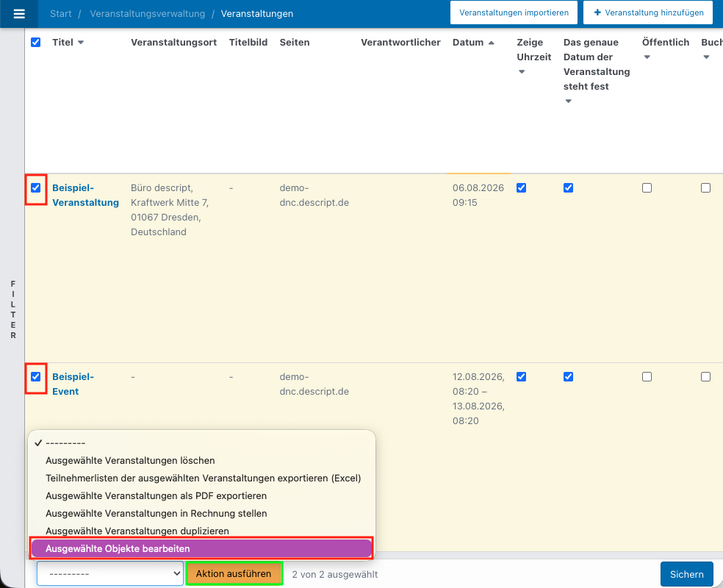723x588 pixels.
Task: Click the Büro descript address cell
Action: [170, 209]
